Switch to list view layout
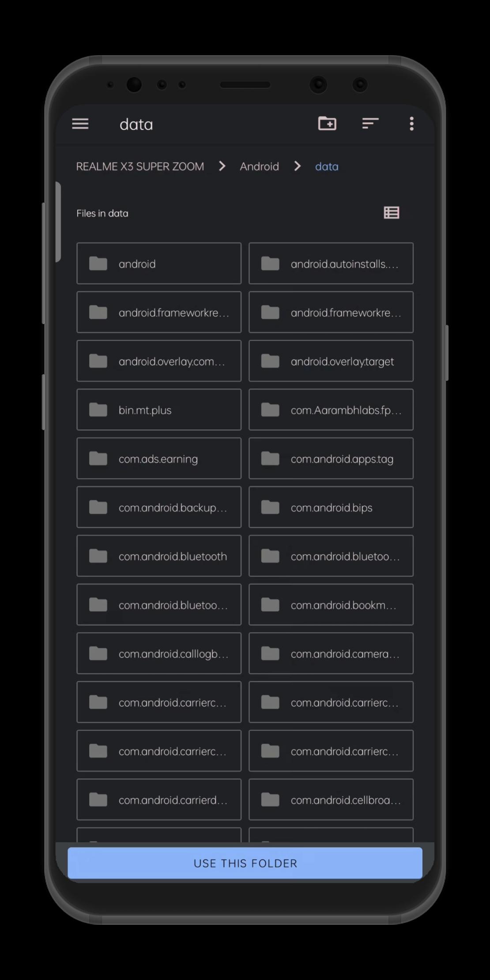 [392, 213]
